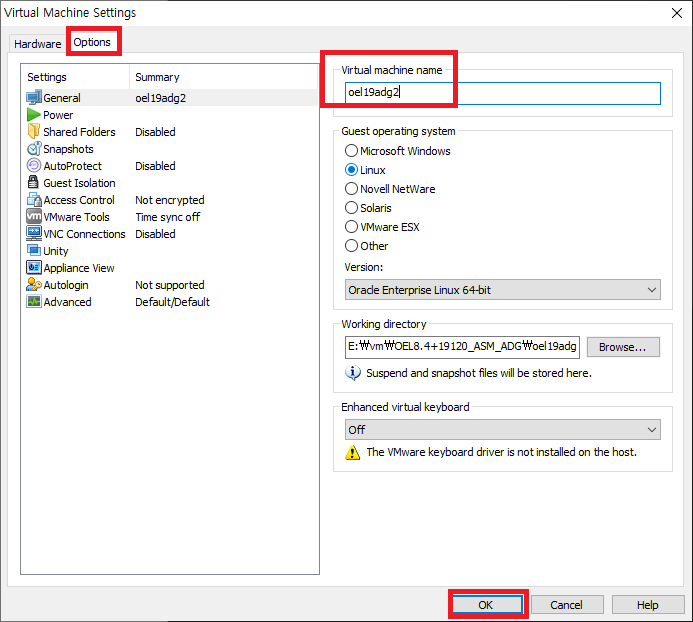Screen dimensions: 693x622
Task: Select the Advanced row label
Action: click(x=67, y=301)
